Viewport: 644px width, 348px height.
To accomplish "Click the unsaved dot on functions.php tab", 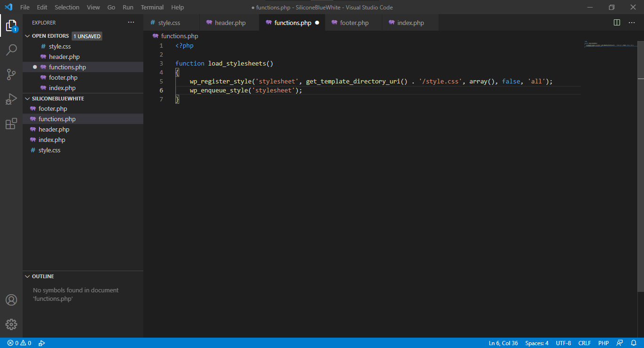I will point(317,23).
